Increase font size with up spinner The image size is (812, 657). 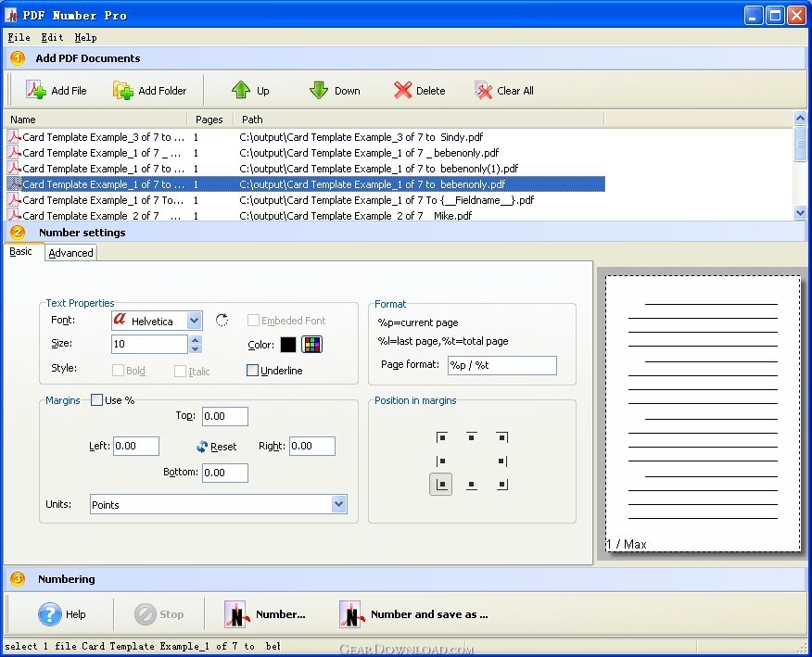coord(196,340)
